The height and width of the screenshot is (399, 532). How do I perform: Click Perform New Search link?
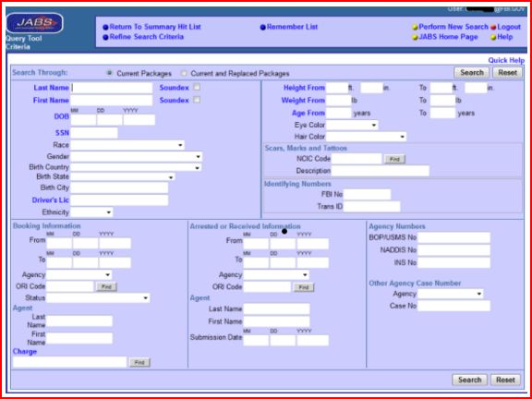pyautogui.click(x=453, y=27)
